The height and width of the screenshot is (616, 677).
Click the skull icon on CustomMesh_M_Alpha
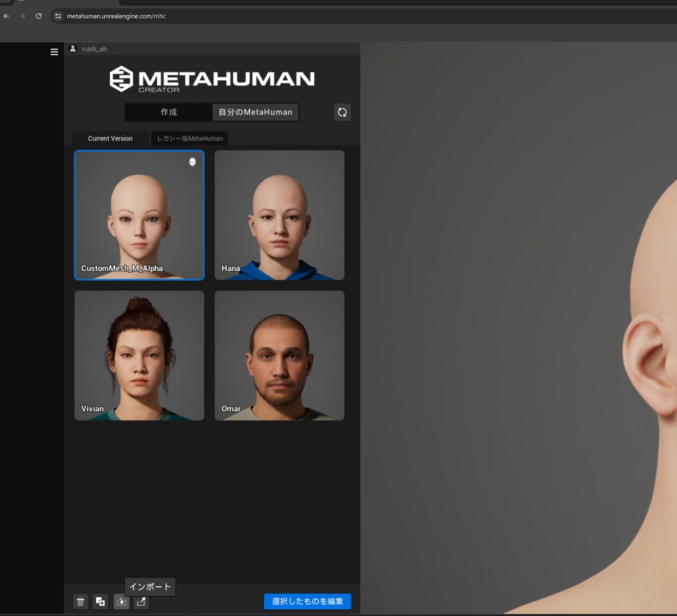(x=193, y=162)
